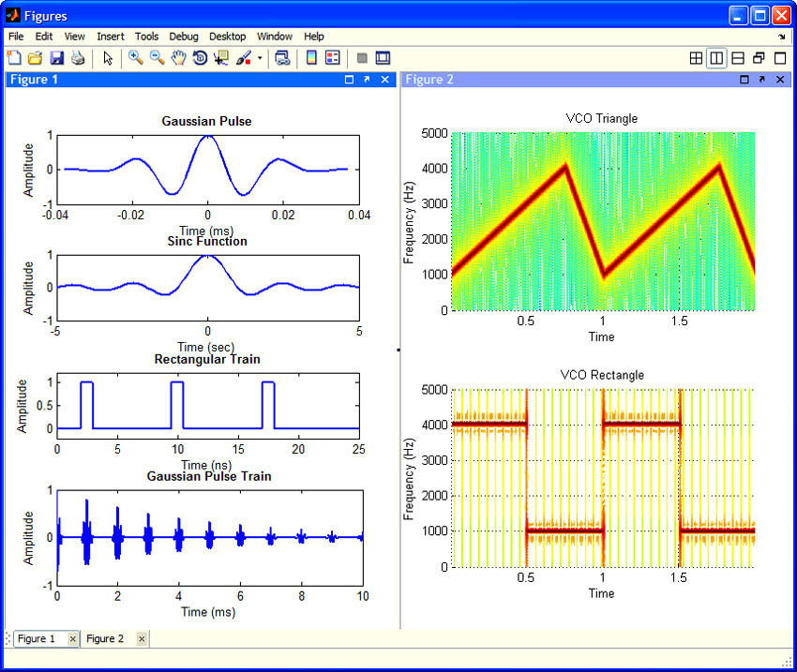Open a saved figure file

[x=34, y=57]
